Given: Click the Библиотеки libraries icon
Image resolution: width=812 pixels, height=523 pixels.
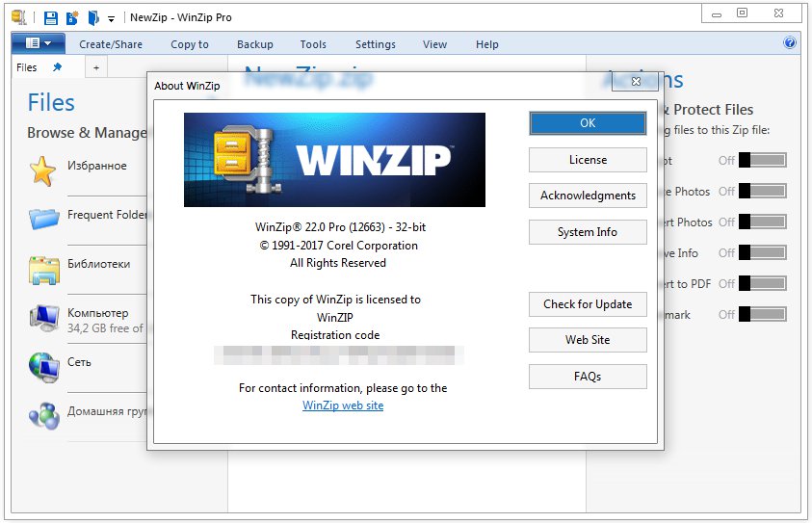Looking at the screenshot, I should pyautogui.click(x=44, y=270).
